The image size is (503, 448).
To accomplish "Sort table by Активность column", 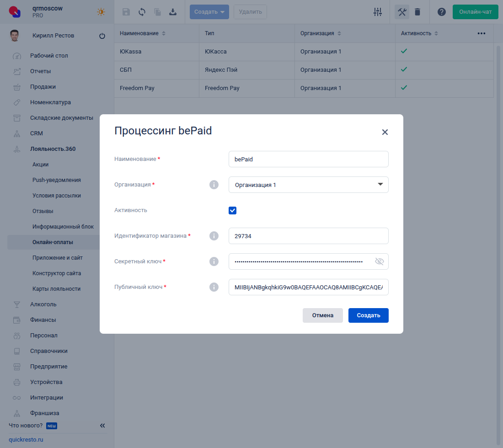I will point(436,33).
